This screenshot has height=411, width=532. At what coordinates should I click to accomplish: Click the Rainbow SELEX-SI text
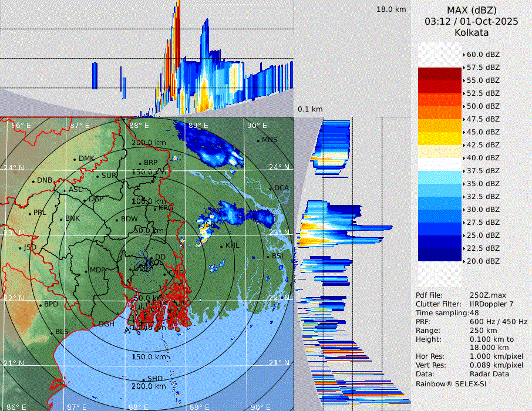(x=451, y=383)
